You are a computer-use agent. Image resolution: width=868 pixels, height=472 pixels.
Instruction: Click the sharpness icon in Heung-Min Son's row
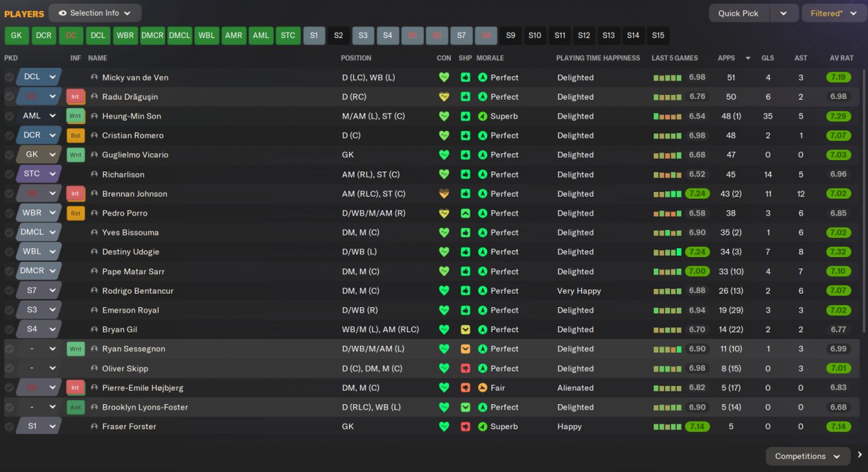coord(465,116)
